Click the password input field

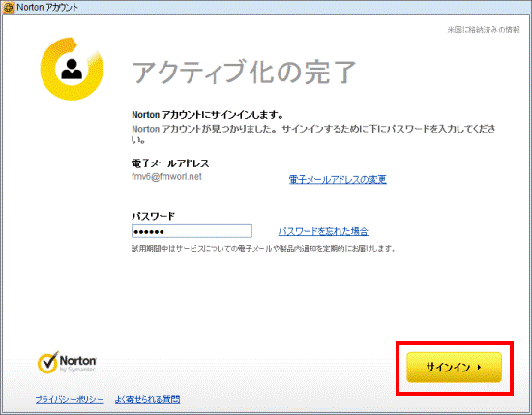(x=192, y=231)
